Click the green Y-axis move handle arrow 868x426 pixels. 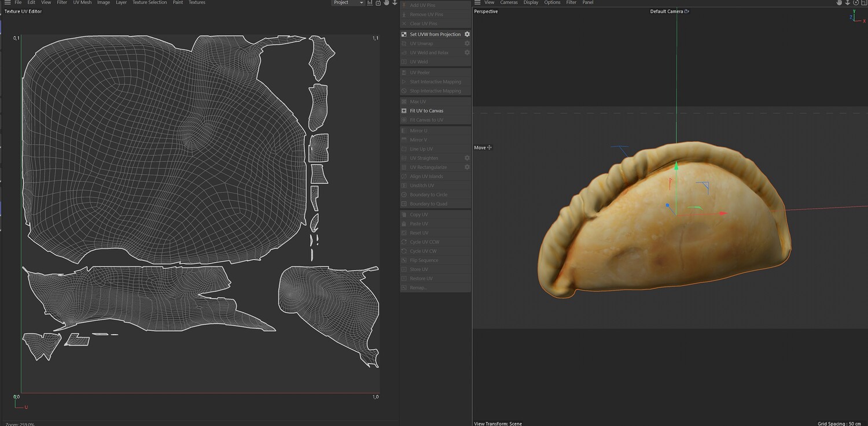pos(676,166)
